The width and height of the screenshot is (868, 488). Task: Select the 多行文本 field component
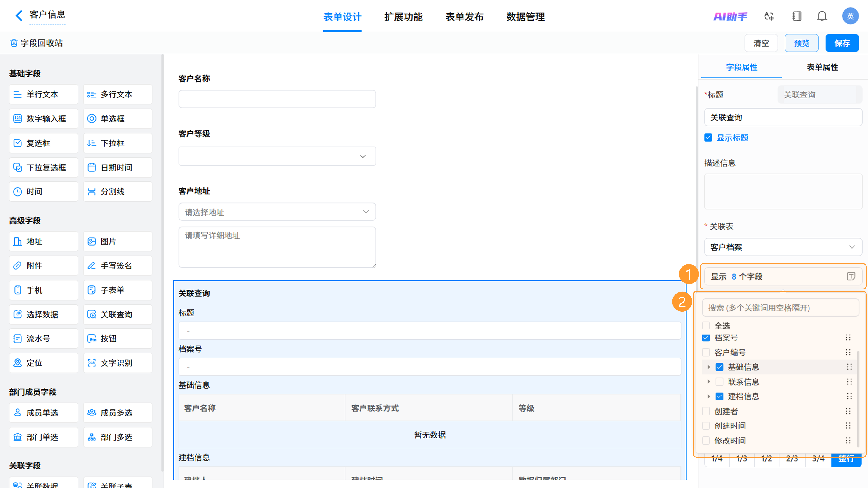coord(118,94)
